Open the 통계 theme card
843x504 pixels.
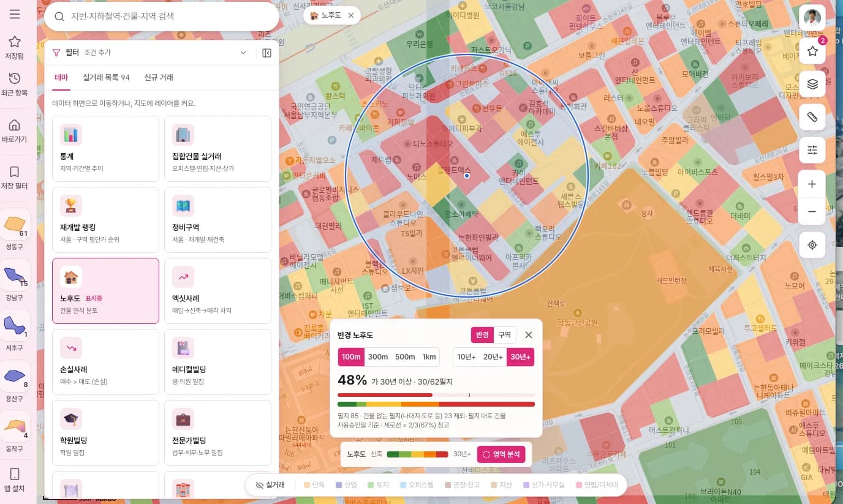pyautogui.click(x=105, y=149)
